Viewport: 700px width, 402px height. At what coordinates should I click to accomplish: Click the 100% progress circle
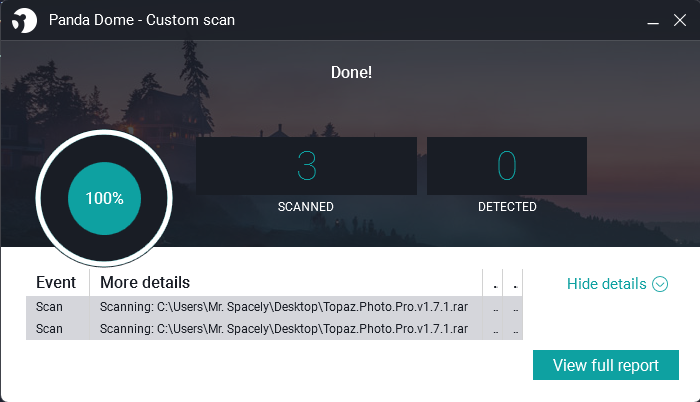[x=104, y=198]
